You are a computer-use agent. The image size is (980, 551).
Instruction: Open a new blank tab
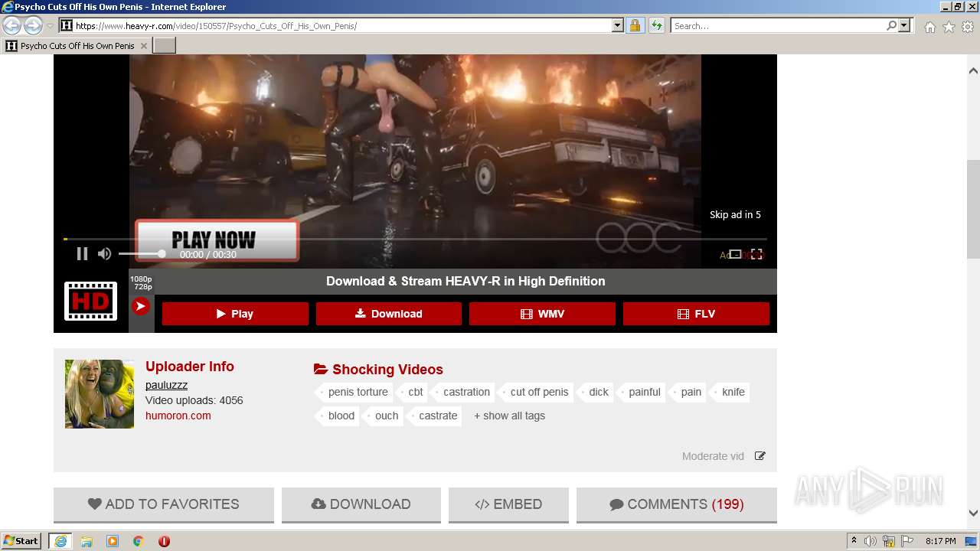pyautogui.click(x=165, y=46)
